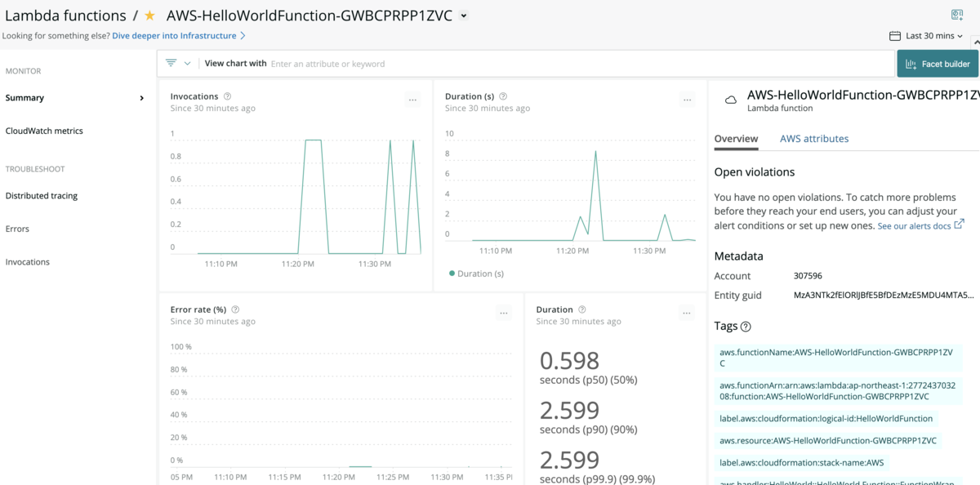
Task: Click the 2.599 seconds p90 value
Action: point(569,410)
